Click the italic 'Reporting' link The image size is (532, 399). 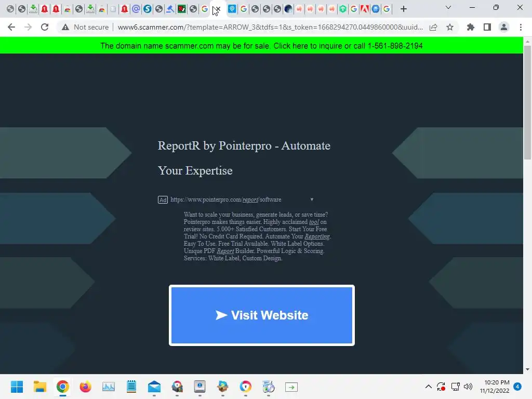coord(317,236)
